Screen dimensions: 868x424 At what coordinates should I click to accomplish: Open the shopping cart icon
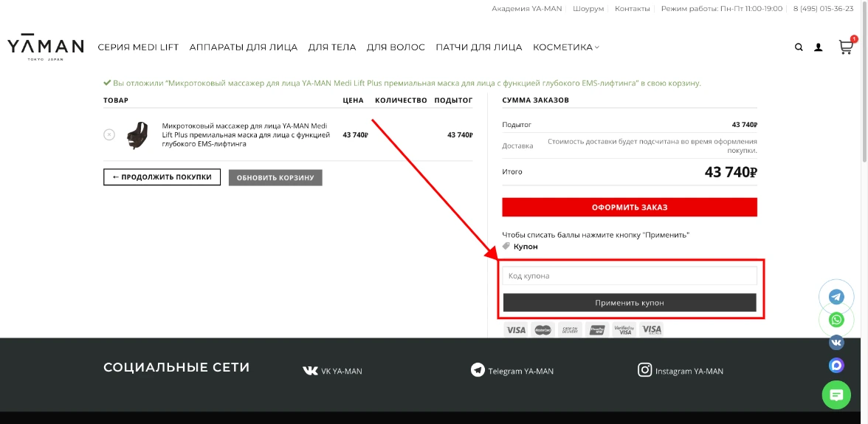pyautogui.click(x=846, y=47)
